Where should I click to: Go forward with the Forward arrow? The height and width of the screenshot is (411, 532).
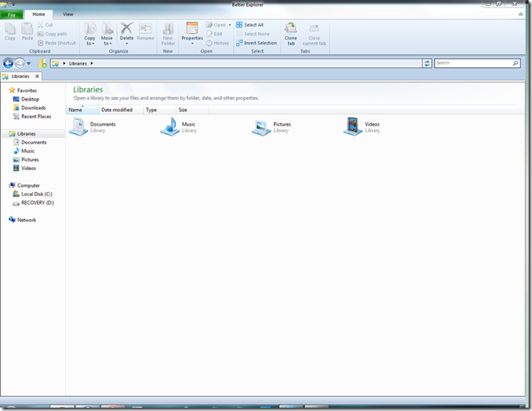19,63
